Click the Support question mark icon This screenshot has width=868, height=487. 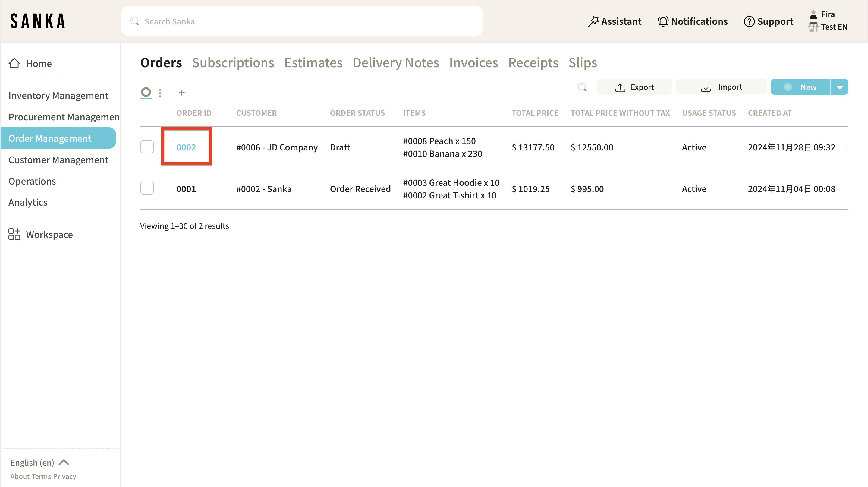point(749,21)
